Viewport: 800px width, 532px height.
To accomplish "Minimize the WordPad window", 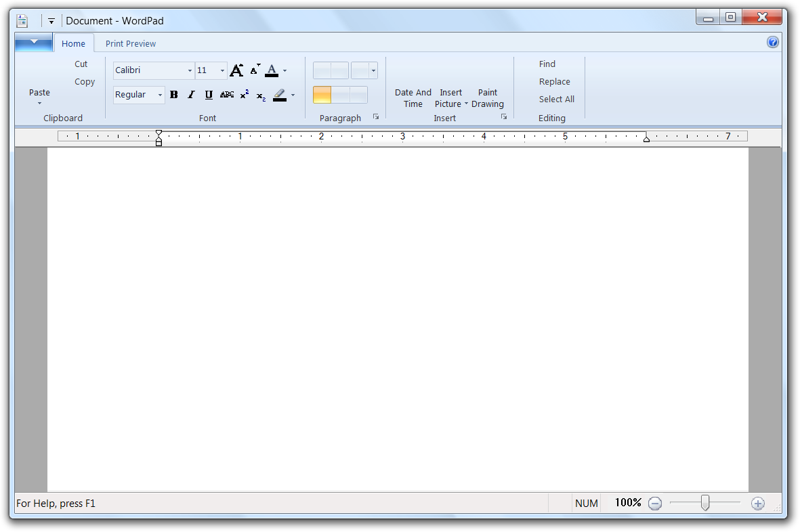I will click(x=708, y=18).
